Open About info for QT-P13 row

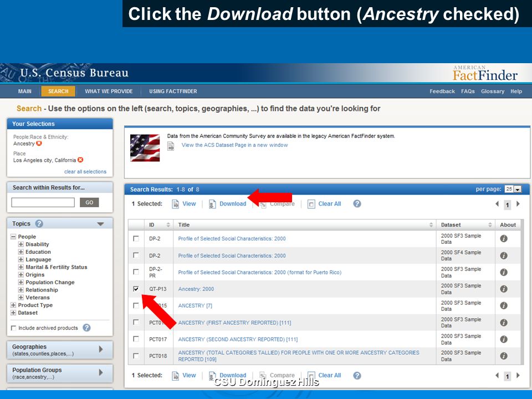pyautogui.click(x=504, y=289)
